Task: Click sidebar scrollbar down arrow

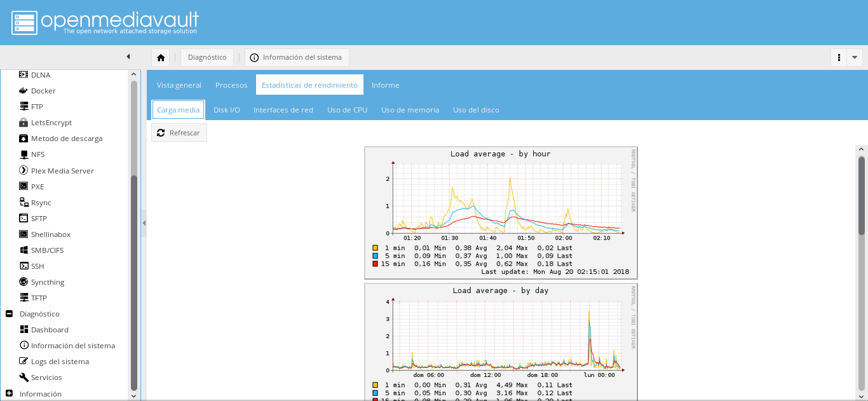Action: [x=133, y=395]
